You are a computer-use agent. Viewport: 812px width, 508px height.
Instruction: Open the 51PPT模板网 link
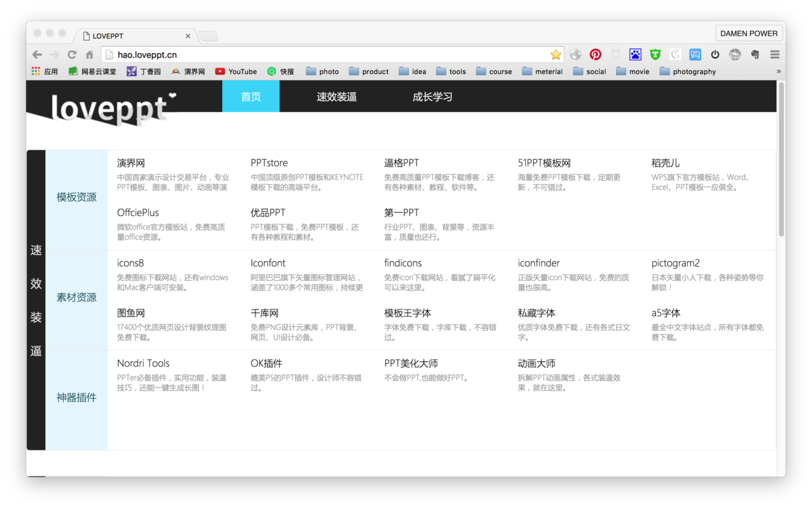[x=544, y=163]
